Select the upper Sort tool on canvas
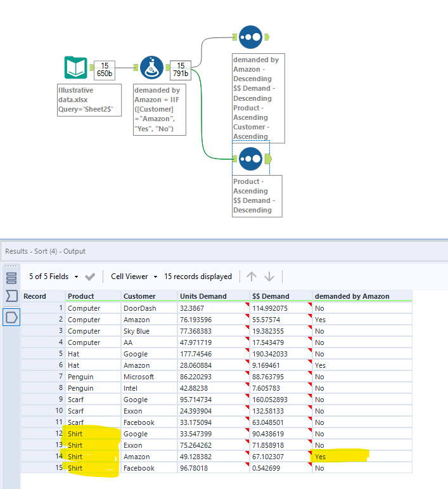This screenshot has width=448, height=489. (x=251, y=37)
